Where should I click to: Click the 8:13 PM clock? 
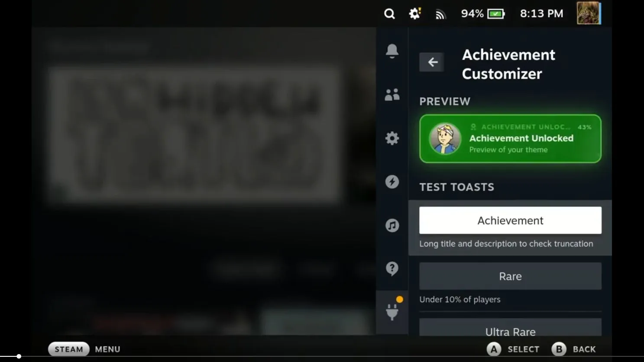tap(541, 14)
